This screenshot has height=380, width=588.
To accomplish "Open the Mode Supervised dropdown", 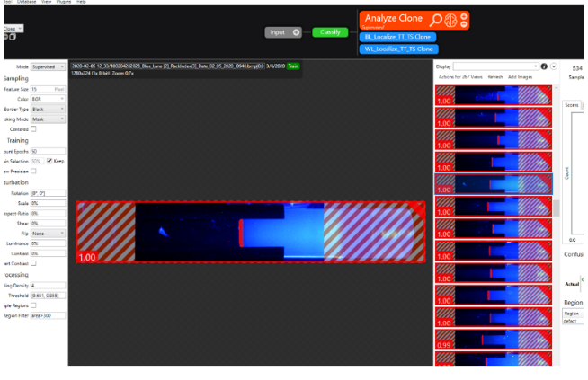I will click(x=48, y=66).
